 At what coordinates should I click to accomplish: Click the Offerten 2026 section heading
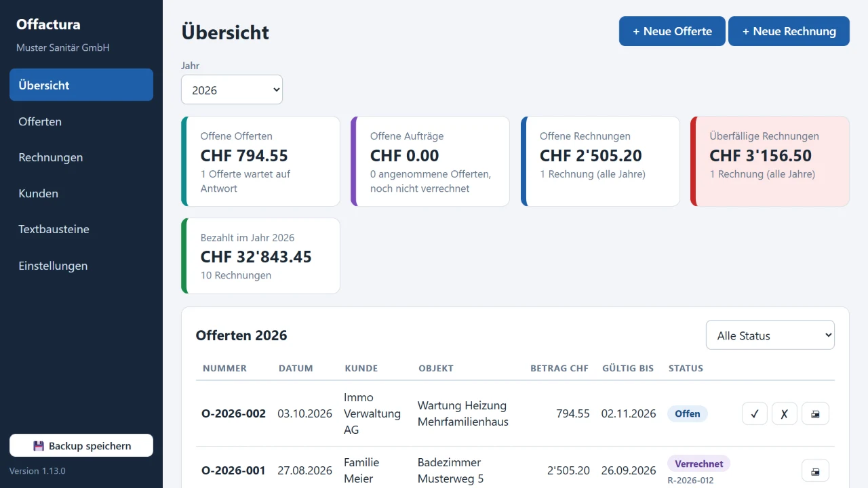click(241, 335)
